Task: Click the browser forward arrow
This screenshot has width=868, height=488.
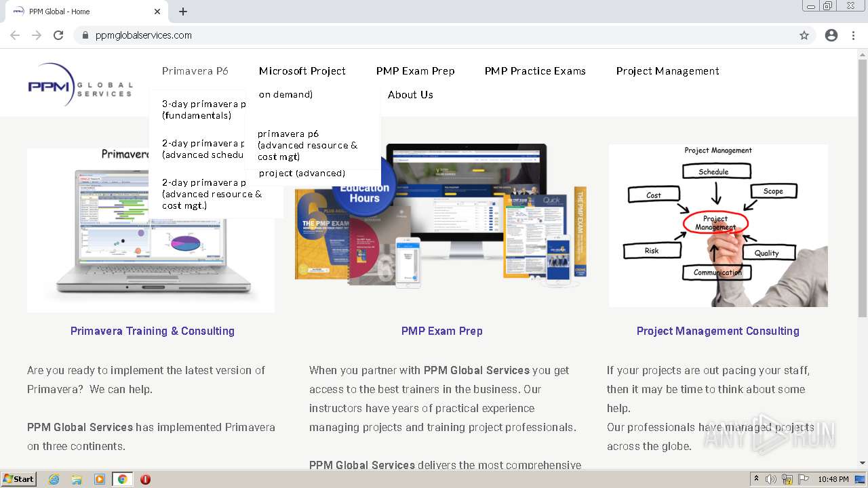Action: (x=37, y=35)
